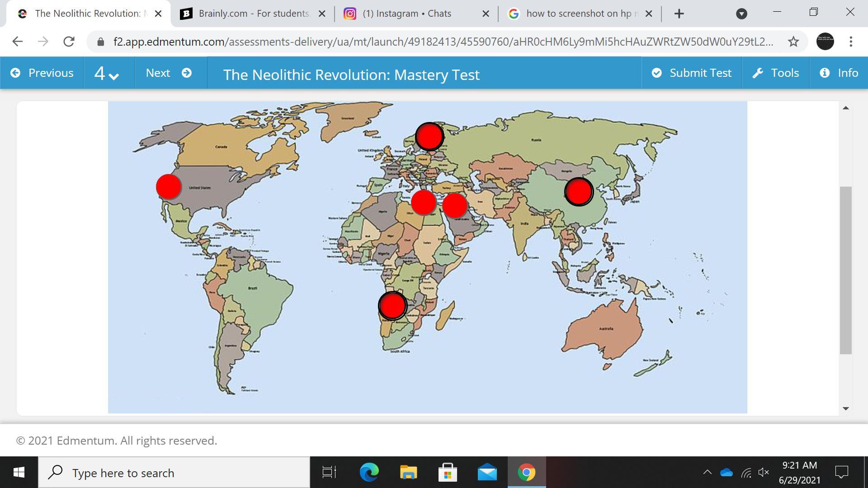The height and width of the screenshot is (488, 868).
Task: Reload the page
Action: pos(69,42)
